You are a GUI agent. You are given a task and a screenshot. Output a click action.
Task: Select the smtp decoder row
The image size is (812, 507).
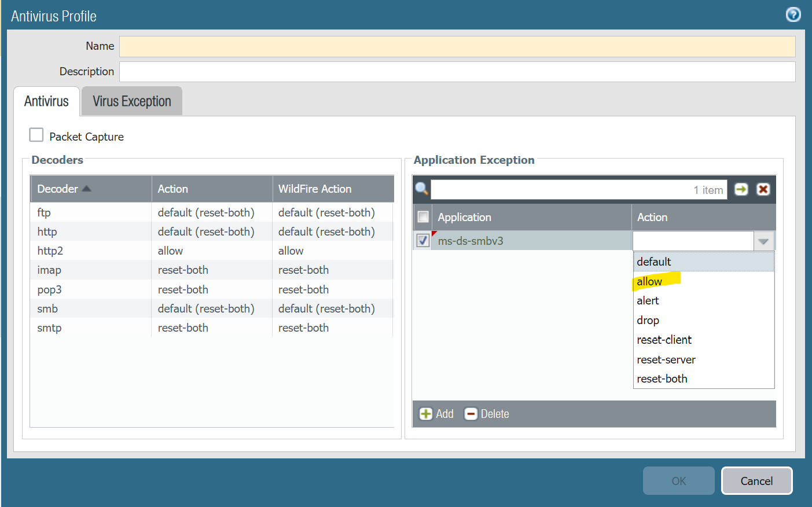pos(211,328)
